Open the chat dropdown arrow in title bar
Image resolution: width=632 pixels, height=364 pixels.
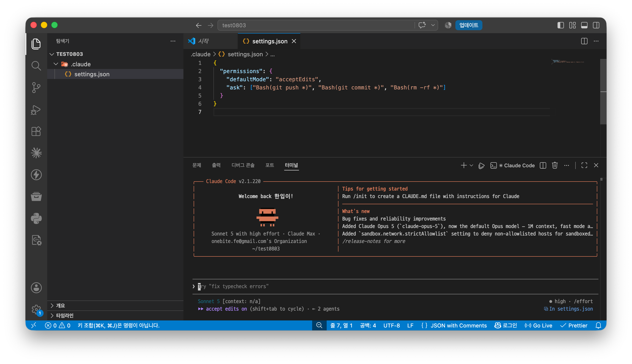coord(433,25)
